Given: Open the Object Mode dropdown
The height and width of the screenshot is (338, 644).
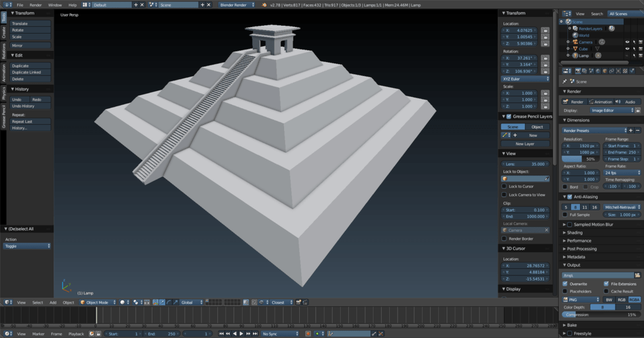Looking at the screenshot, I should pos(98,302).
